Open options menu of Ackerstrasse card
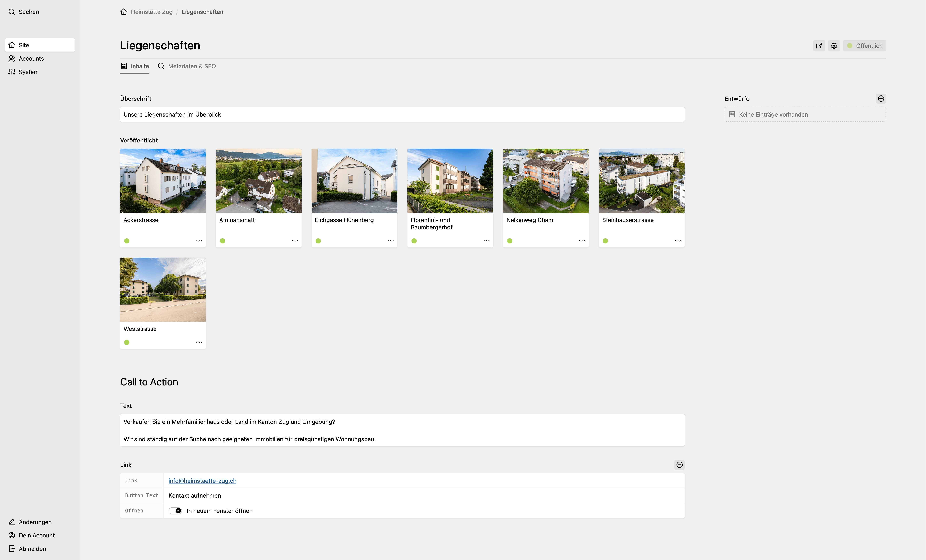Screen dimensions: 926x560 [x=199, y=241]
